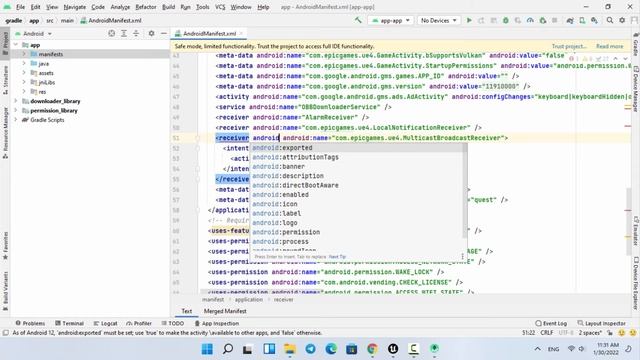The width and height of the screenshot is (640, 360).
Task: Expand downloader_library module
Action: click(x=16, y=101)
